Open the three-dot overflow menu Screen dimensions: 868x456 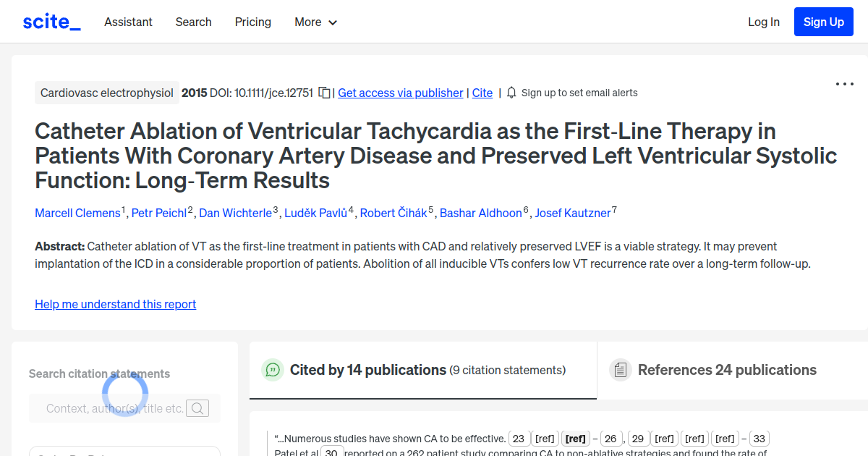[x=844, y=84]
